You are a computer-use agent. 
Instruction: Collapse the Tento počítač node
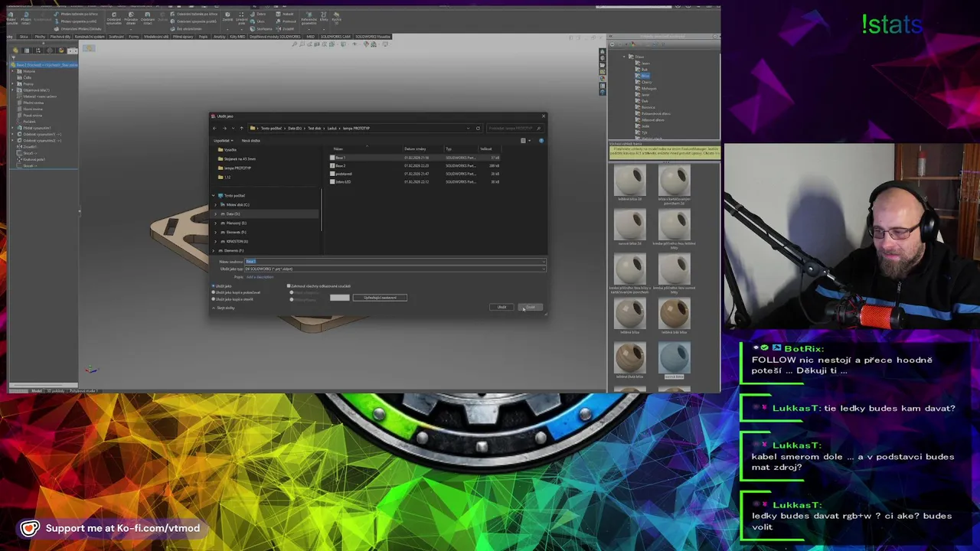(213, 195)
